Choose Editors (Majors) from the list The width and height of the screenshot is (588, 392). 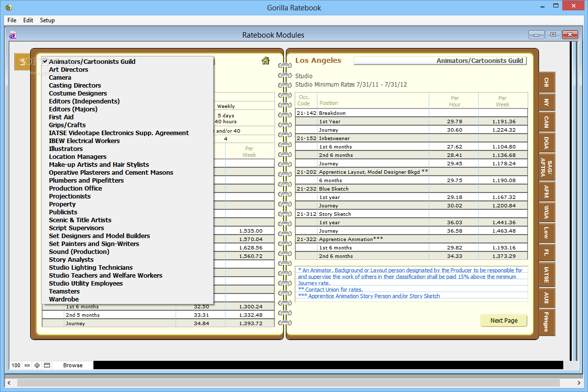pyautogui.click(x=128, y=109)
